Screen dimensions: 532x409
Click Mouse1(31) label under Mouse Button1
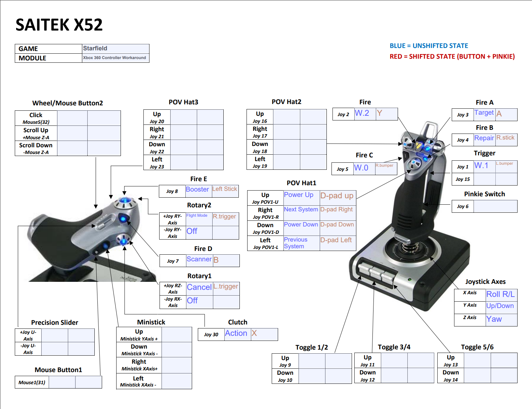32,382
